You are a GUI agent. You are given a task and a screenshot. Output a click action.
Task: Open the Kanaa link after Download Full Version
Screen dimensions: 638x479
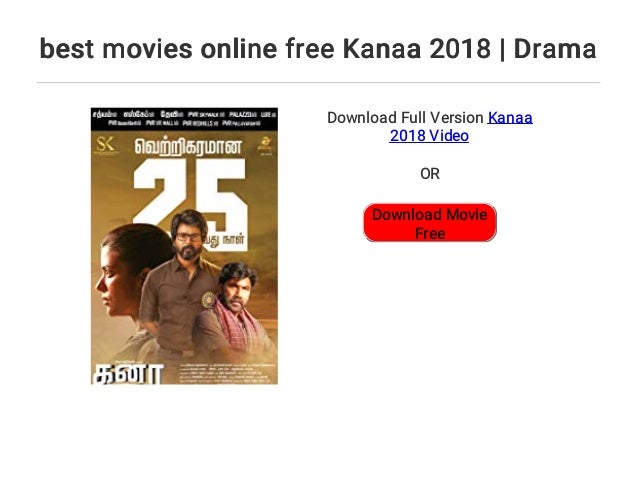tap(510, 118)
